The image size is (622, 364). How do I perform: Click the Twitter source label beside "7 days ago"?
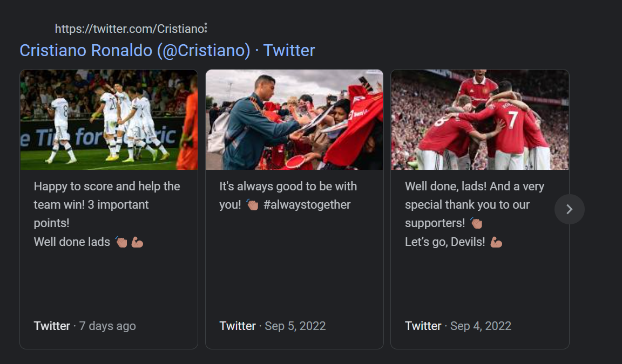52,326
